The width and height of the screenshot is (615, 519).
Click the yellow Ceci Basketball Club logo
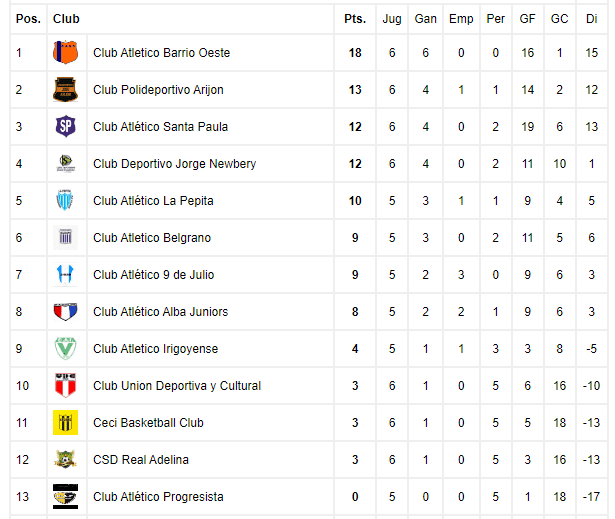(65, 422)
